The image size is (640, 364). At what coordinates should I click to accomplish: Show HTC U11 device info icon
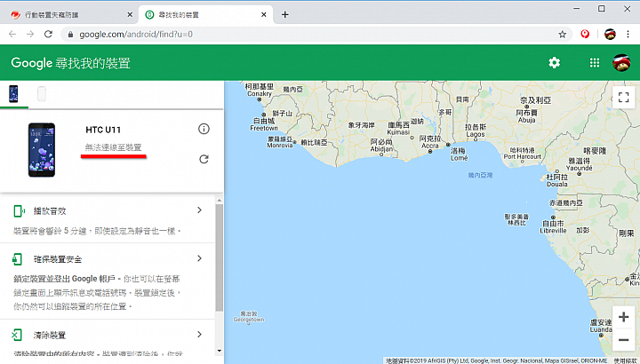[x=204, y=129]
